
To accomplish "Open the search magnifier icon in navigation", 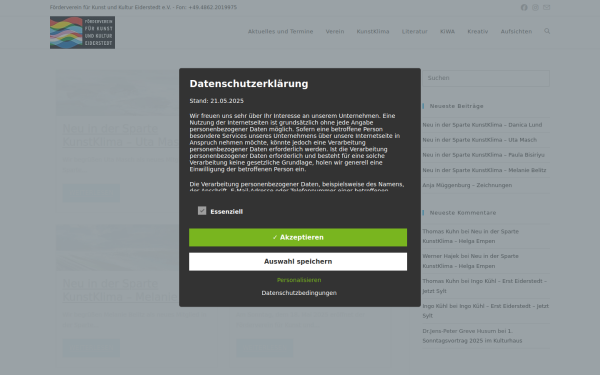I will [x=547, y=31].
